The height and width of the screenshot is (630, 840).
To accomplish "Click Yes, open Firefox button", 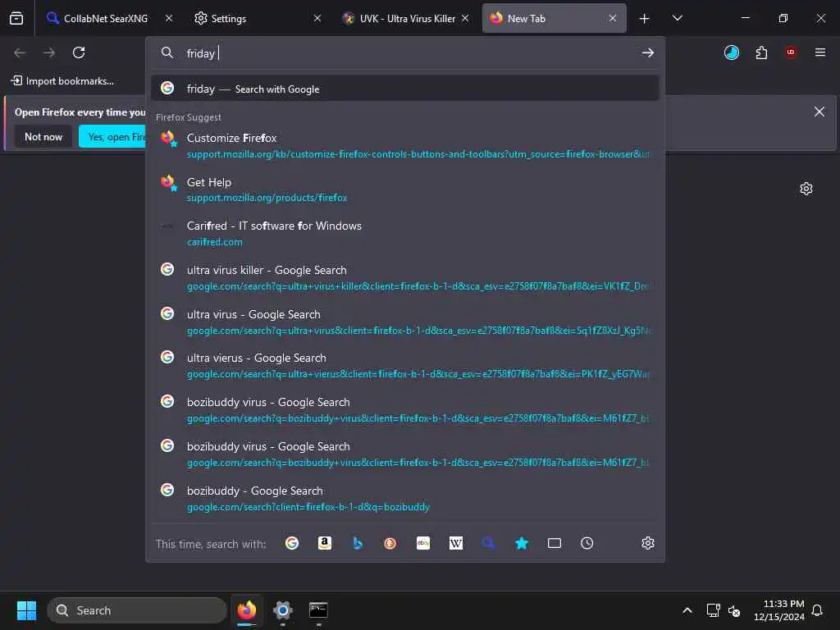I will (112, 137).
